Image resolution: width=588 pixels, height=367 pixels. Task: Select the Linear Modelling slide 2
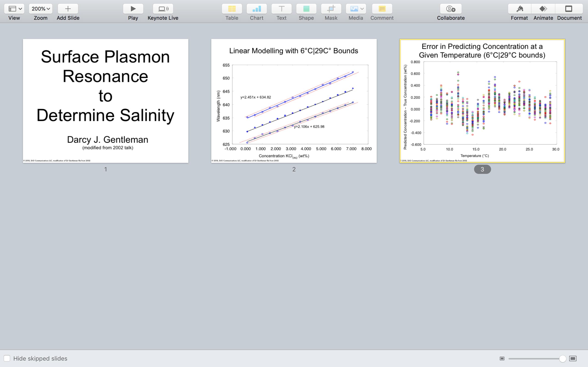point(294,101)
